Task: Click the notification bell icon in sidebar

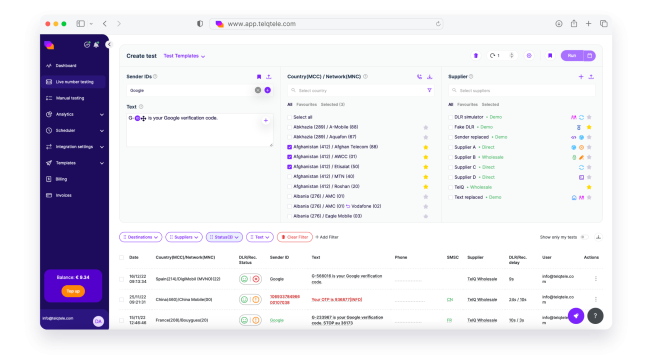Action: [96, 45]
